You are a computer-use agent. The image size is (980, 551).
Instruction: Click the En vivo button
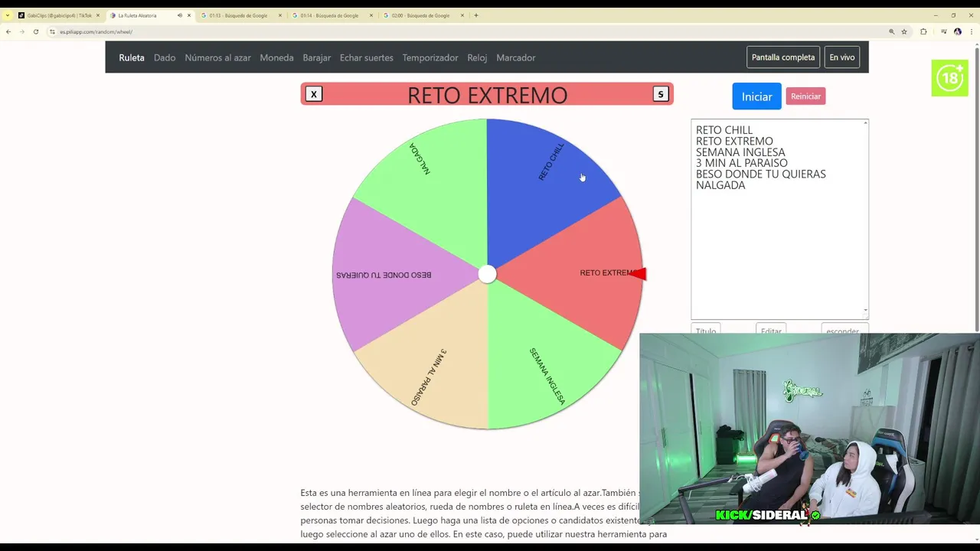[x=842, y=57]
